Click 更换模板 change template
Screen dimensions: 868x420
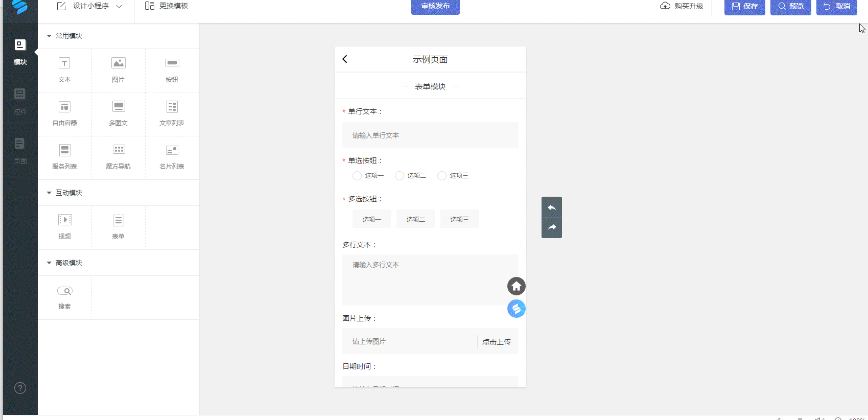[167, 6]
